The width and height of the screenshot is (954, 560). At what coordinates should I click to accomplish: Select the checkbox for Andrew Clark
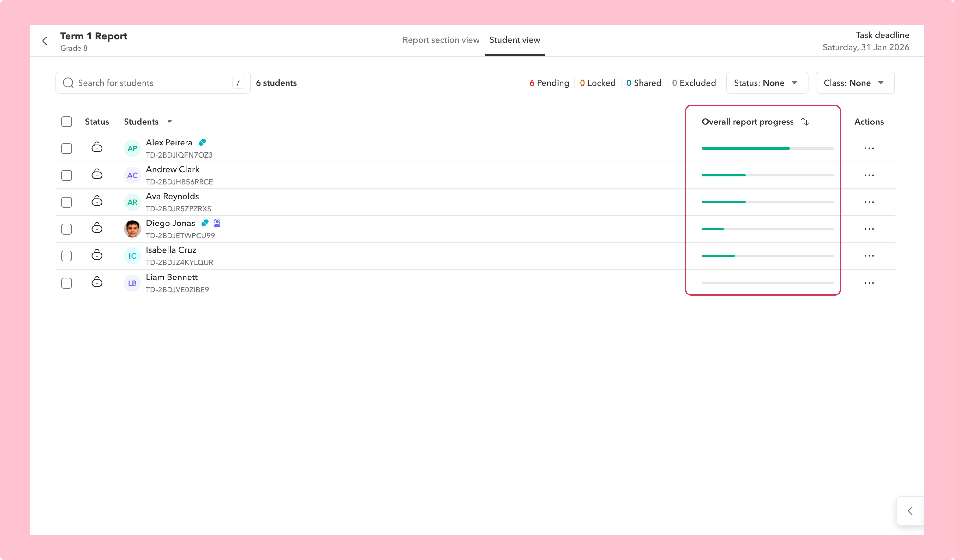(x=67, y=175)
